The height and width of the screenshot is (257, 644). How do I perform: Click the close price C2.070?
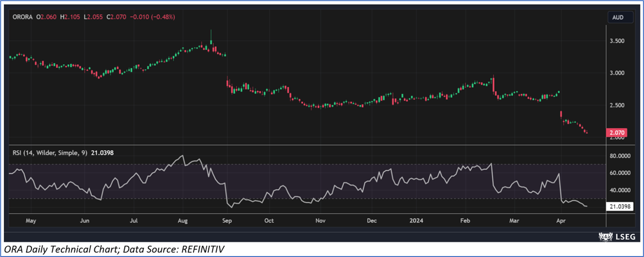click(116, 17)
